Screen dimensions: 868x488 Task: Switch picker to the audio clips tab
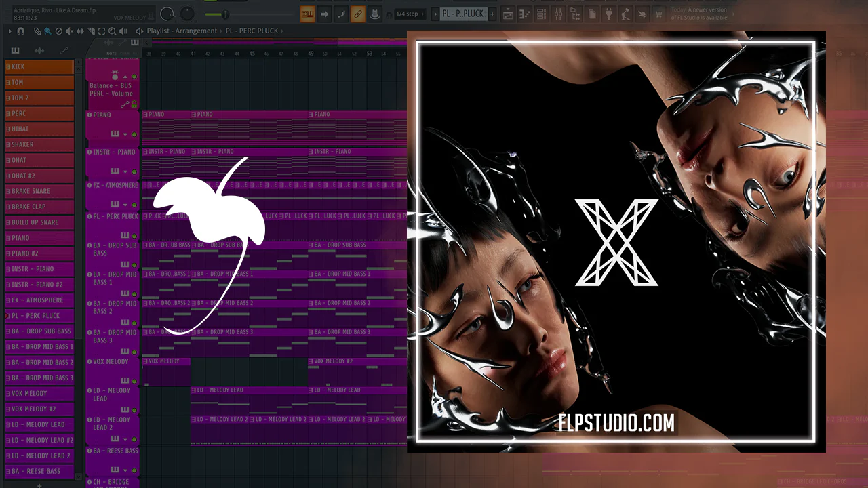tap(39, 51)
